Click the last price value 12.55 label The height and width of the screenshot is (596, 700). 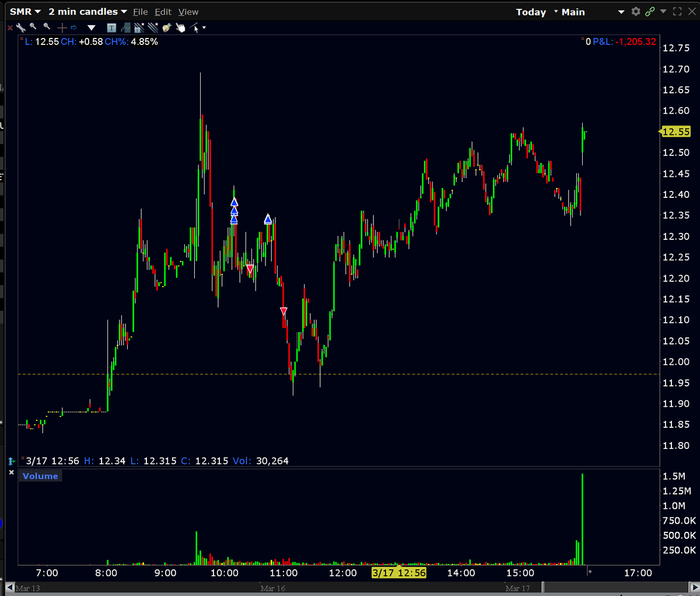(47, 42)
